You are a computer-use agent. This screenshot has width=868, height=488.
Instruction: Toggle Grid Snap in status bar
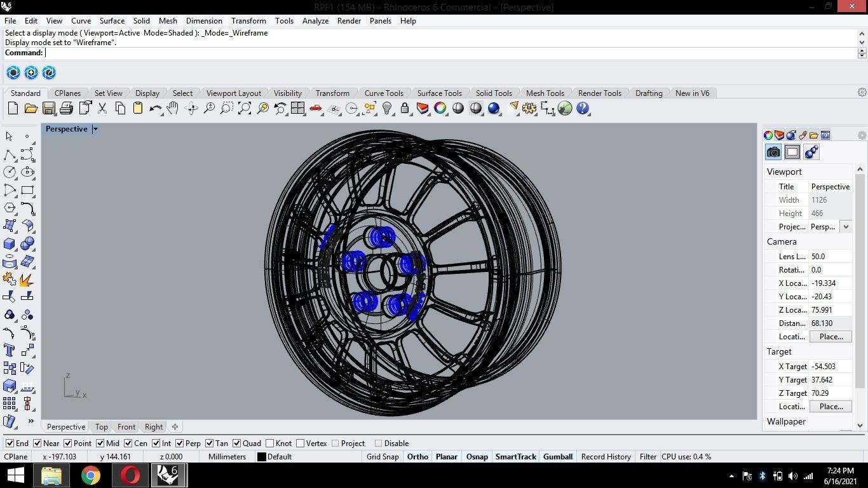tap(383, 457)
